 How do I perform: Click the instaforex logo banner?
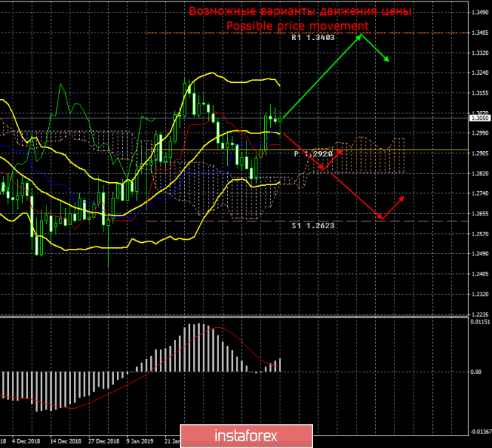click(246, 436)
